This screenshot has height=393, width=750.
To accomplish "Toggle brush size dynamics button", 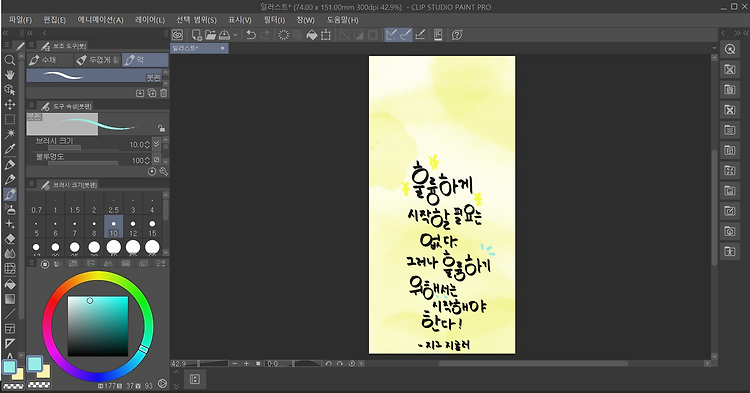I will [156, 144].
